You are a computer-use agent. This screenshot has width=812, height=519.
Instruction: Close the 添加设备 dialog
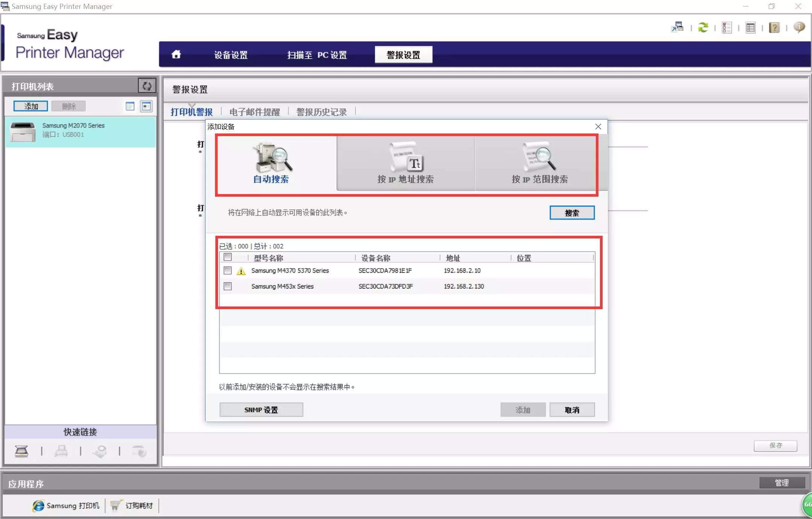pyautogui.click(x=598, y=126)
